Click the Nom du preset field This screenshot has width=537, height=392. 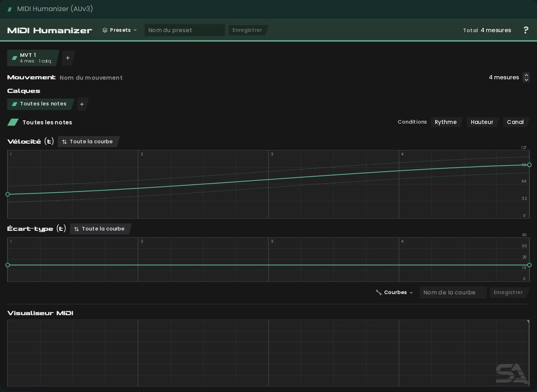(185, 30)
